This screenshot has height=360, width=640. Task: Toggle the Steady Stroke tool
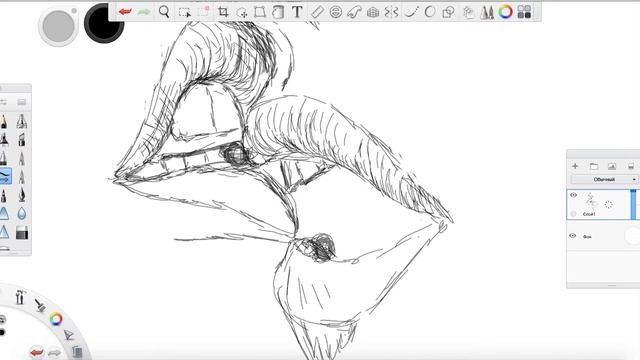(411, 12)
